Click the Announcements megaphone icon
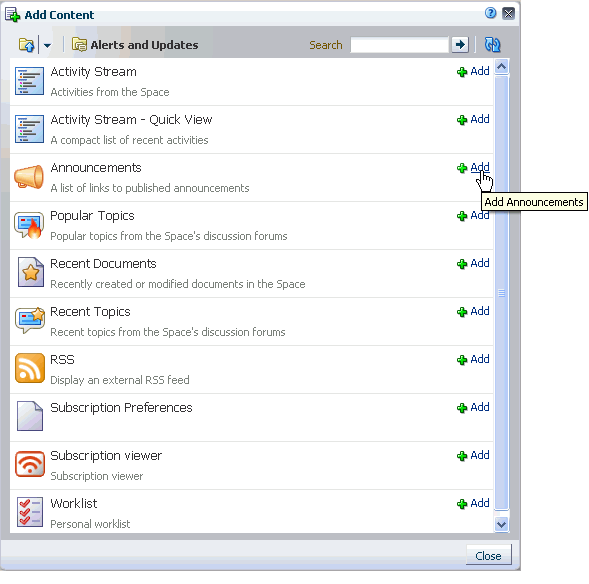Screen dimensions: 589x584 pyautogui.click(x=29, y=177)
